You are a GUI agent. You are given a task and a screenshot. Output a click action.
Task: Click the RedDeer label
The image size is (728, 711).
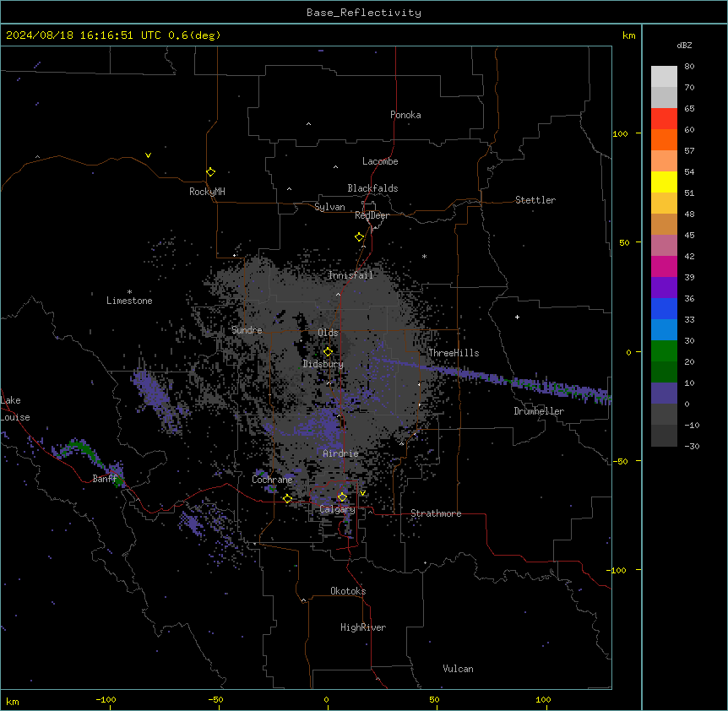pyautogui.click(x=372, y=215)
